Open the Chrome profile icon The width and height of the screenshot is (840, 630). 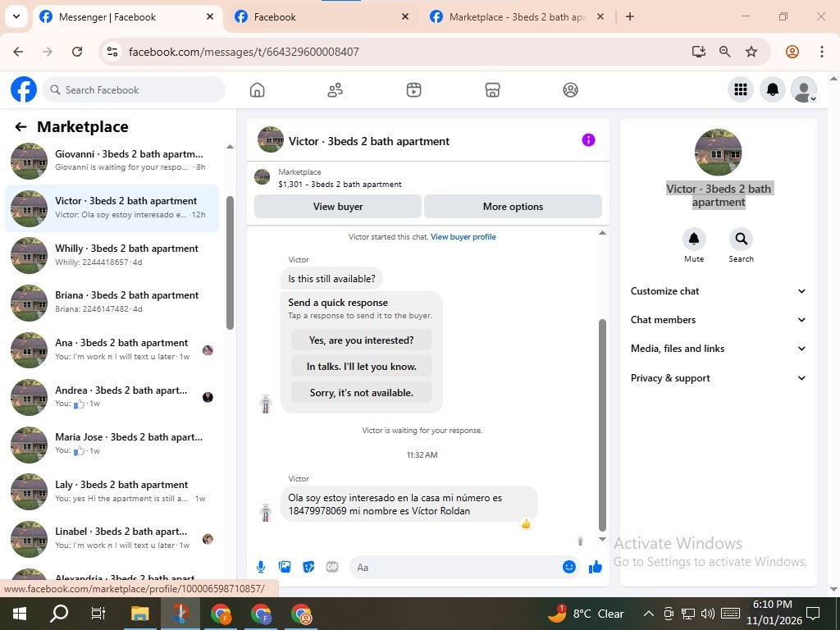[792, 52]
